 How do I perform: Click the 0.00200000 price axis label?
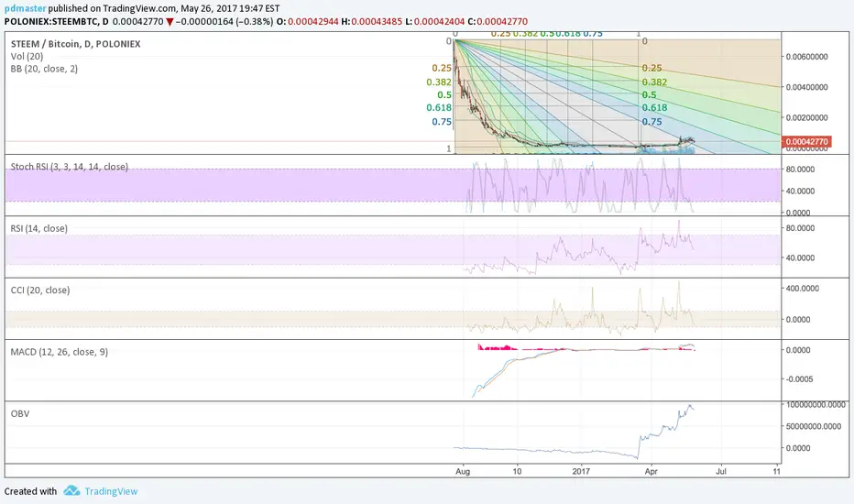point(806,117)
